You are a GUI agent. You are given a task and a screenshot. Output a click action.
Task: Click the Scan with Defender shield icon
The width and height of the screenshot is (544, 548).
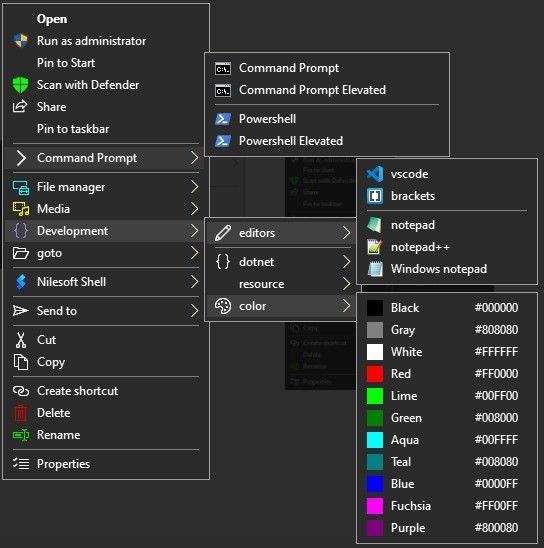pos(20,85)
